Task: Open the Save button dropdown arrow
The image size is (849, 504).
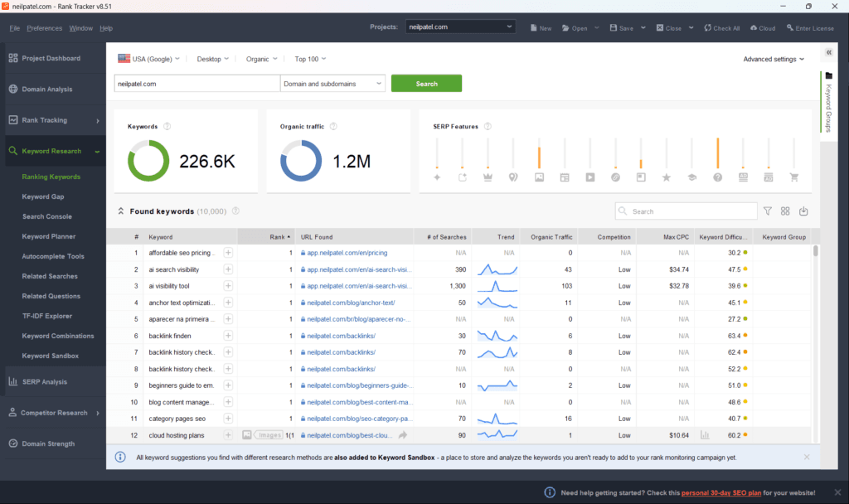Action: click(643, 27)
